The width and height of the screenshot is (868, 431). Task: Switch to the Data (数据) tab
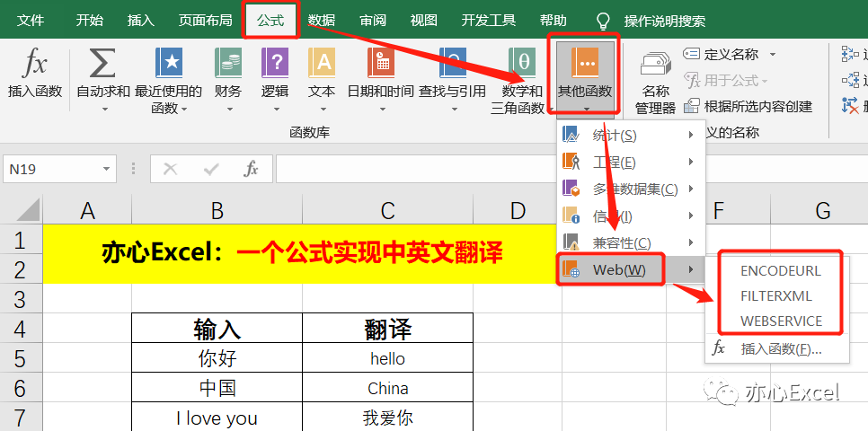click(322, 21)
